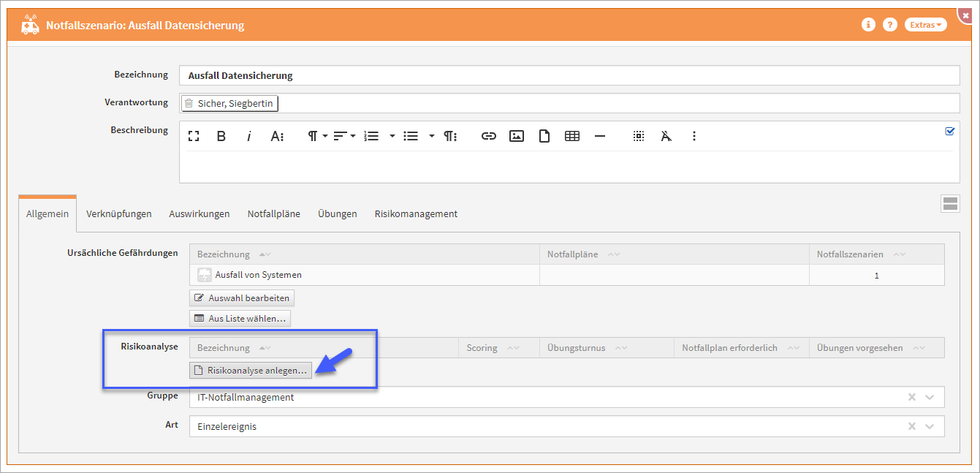Open the Risikomanagement tab
This screenshot has height=473, width=980.
click(x=416, y=213)
